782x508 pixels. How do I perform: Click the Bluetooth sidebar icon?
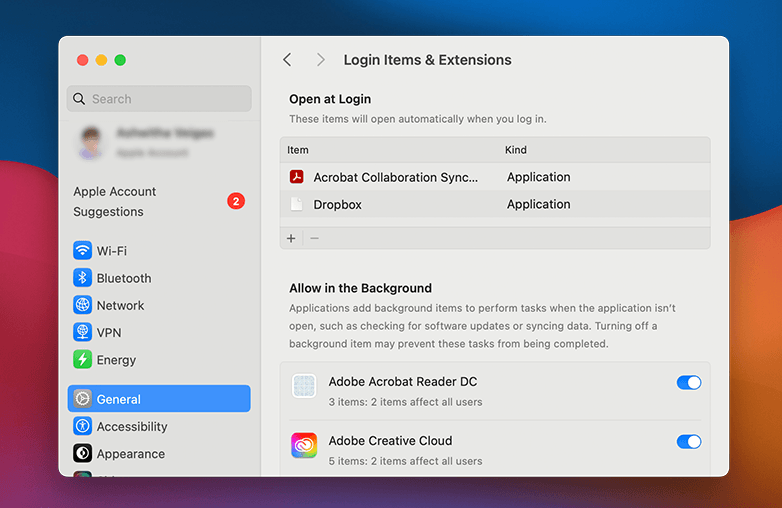[x=82, y=278]
